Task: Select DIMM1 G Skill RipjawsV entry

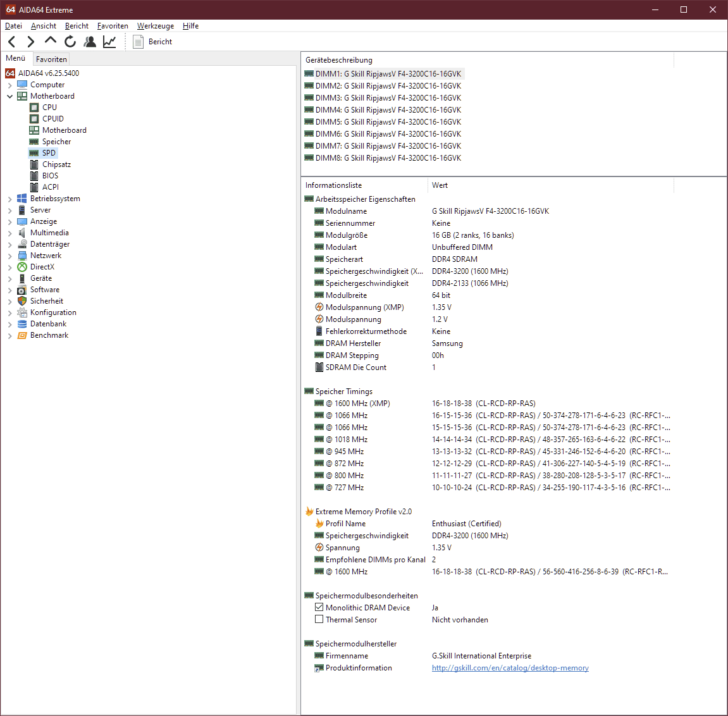Action: tap(383, 74)
